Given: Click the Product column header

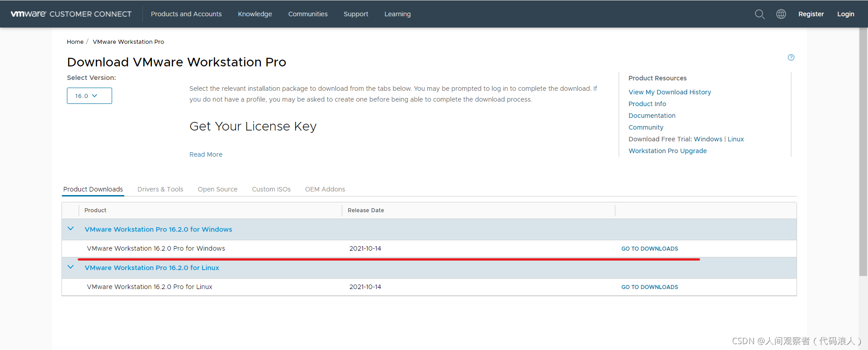Looking at the screenshot, I should [95, 210].
